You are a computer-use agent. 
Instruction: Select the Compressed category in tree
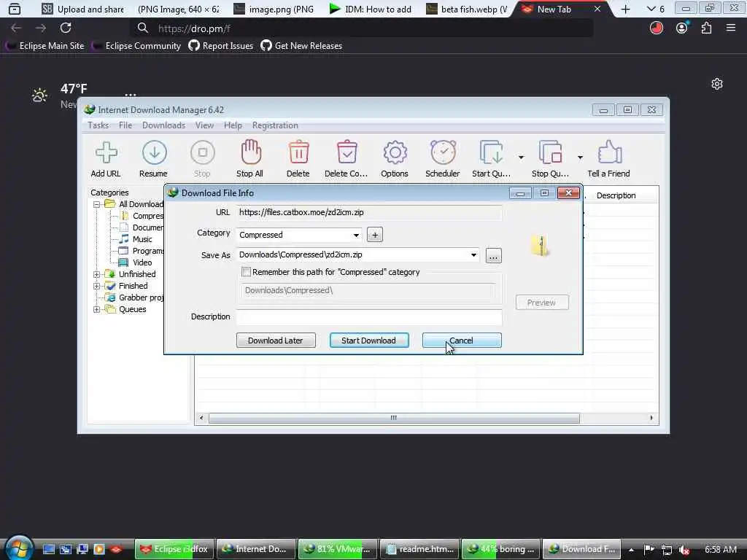[x=147, y=216]
